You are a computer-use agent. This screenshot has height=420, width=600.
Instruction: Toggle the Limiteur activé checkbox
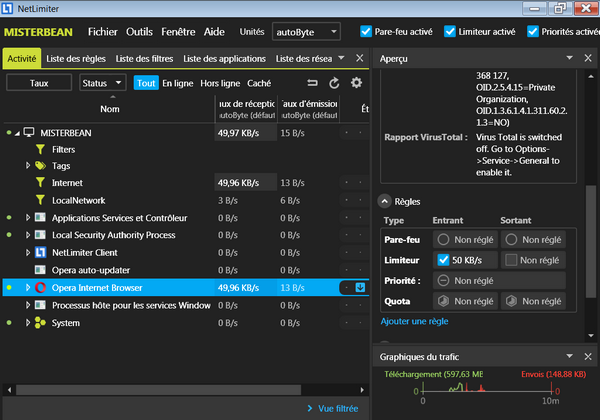click(450, 31)
